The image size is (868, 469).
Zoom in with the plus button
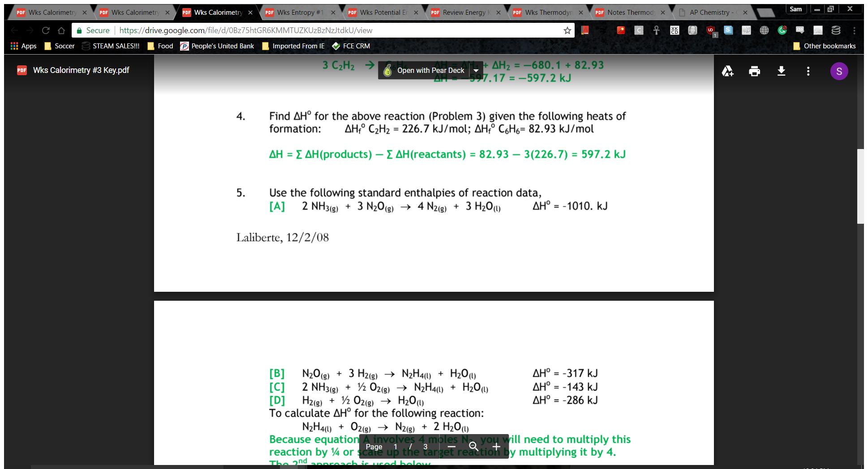click(x=496, y=446)
